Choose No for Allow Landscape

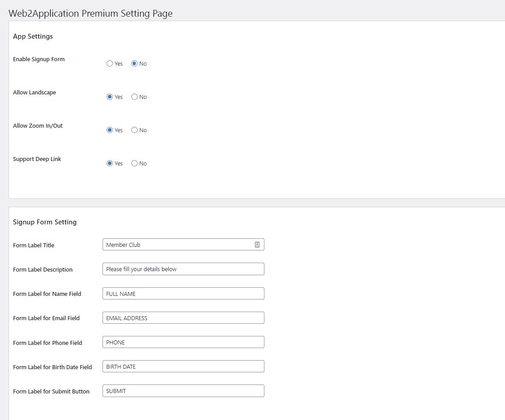point(134,97)
